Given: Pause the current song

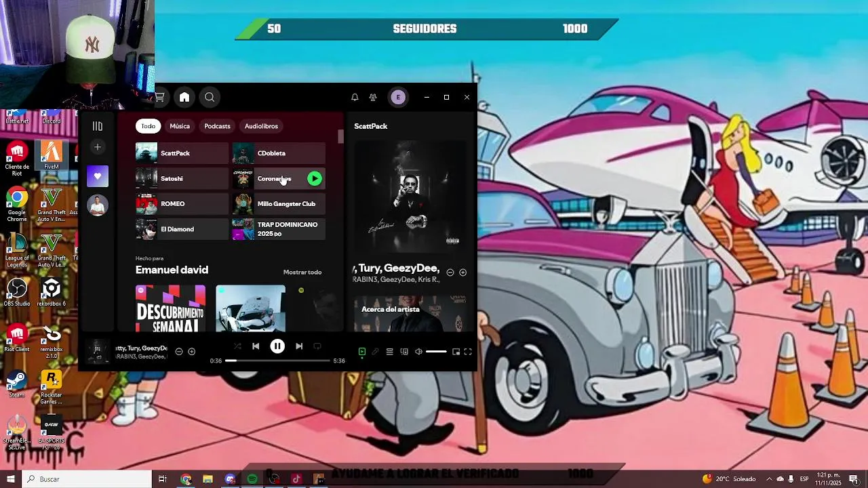Looking at the screenshot, I should coord(277,346).
